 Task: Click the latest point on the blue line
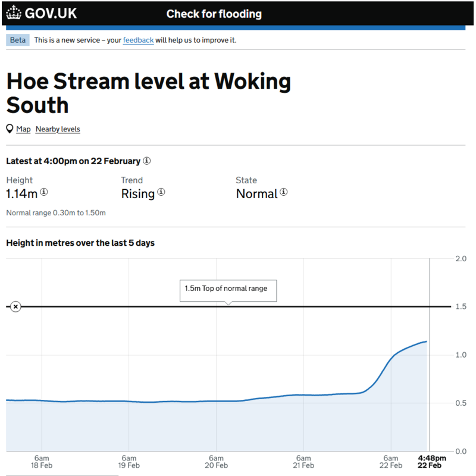click(x=426, y=342)
